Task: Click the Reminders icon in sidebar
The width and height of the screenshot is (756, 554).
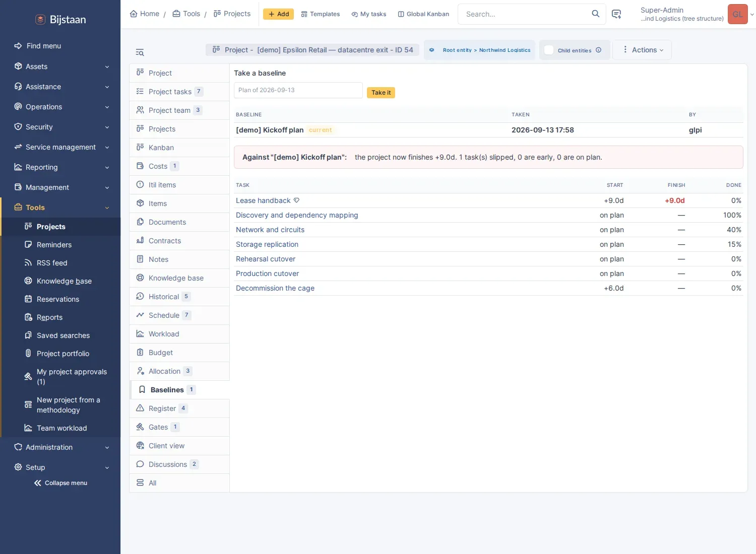Action: pyautogui.click(x=28, y=245)
